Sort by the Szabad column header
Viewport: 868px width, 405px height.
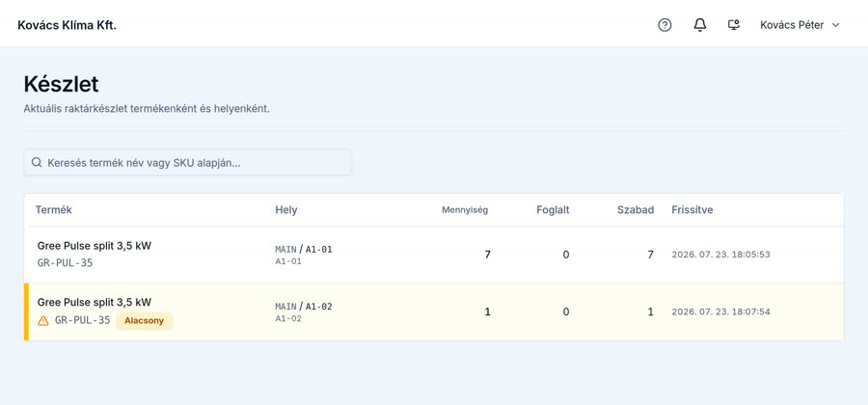coord(636,209)
